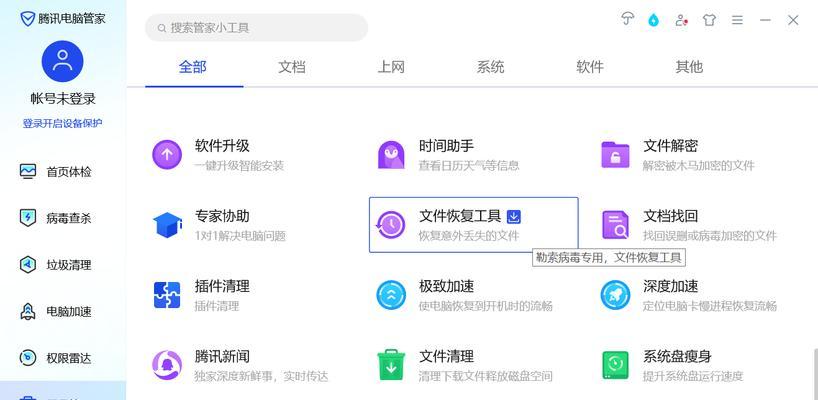Click 定位电脑卡慢进程恢复流畅 description
This screenshot has height=400, width=818.
tap(710, 306)
